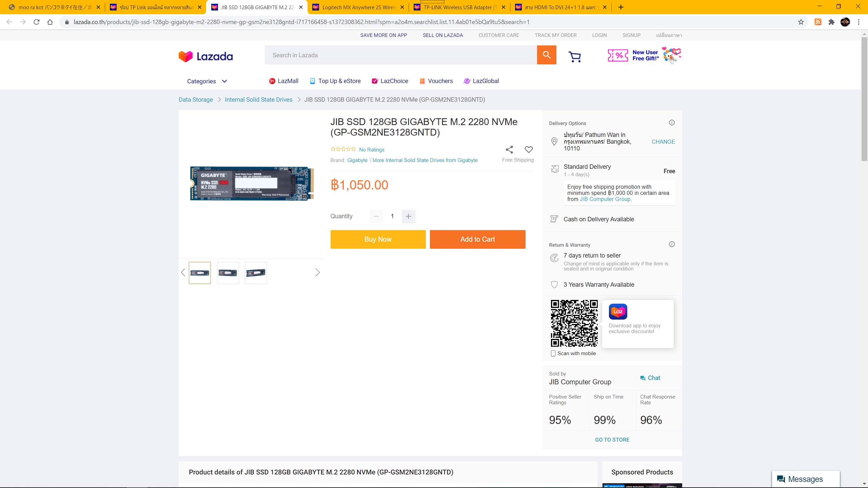868x488 pixels.
Task: Open the Chrome profile avatar
Action: click(845, 22)
